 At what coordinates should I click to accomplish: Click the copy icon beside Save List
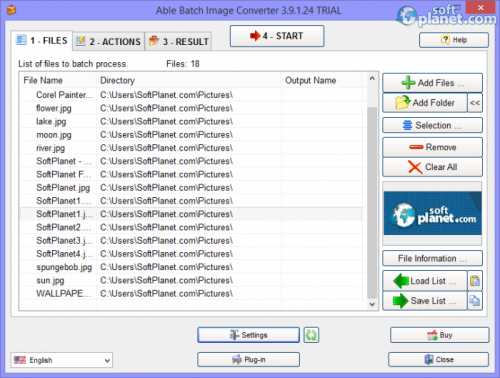click(x=475, y=301)
